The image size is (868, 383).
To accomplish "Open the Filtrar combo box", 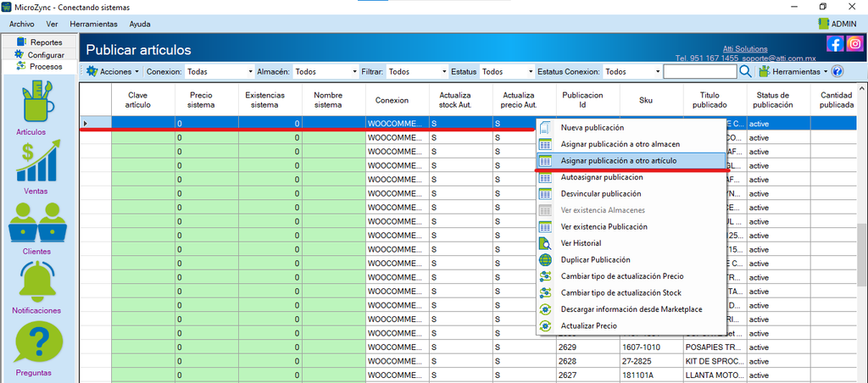I will click(417, 71).
